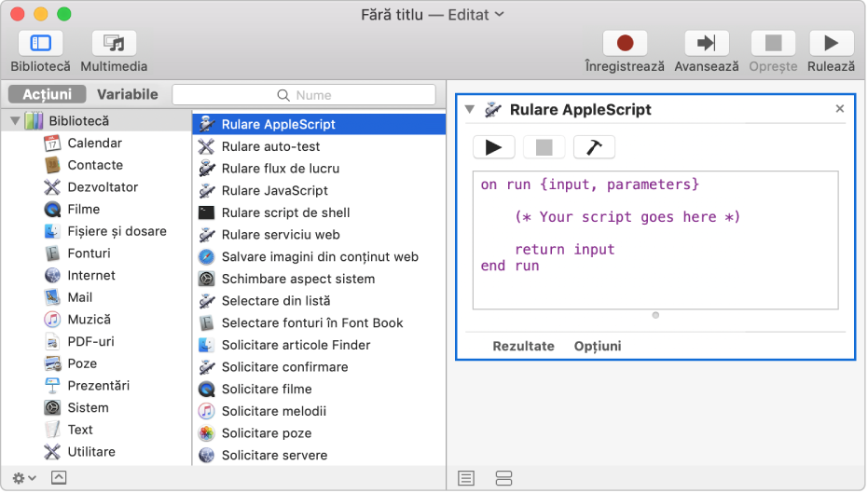Click the Înregistrează record button
This screenshot has width=868, height=493.
click(625, 44)
